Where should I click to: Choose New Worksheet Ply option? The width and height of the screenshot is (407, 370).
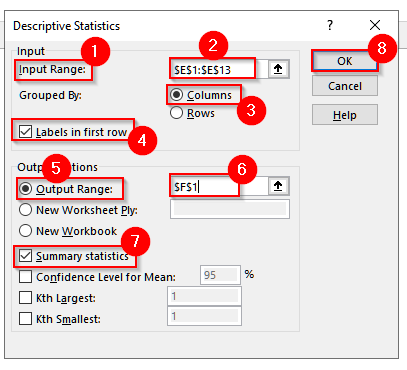pos(26,210)
